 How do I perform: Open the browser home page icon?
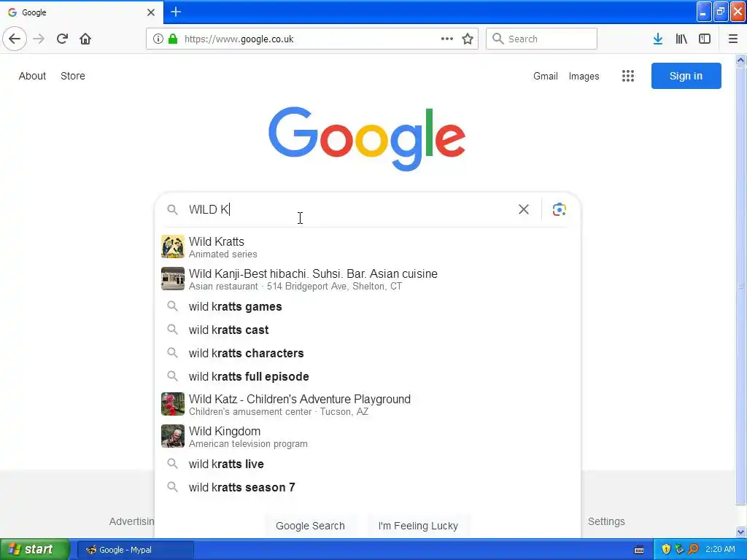pyautogui.click(x=85, y=39)
